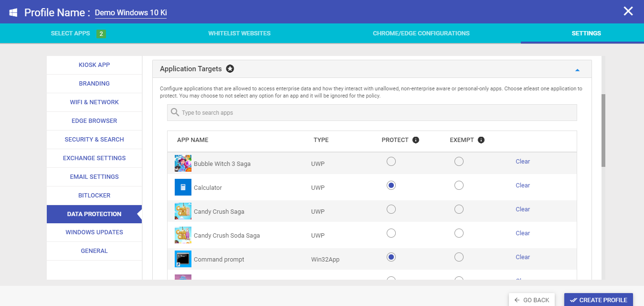This screenshot has height=306, width=644.
Task: Click the info icon next to EXEMPT
Action: (x=481, y=140)
